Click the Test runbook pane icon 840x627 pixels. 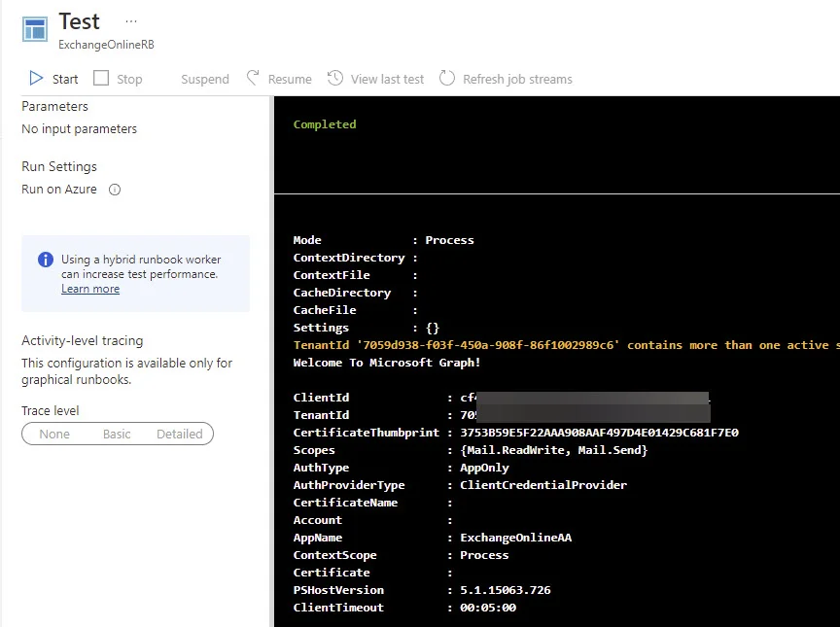[35, 29]
